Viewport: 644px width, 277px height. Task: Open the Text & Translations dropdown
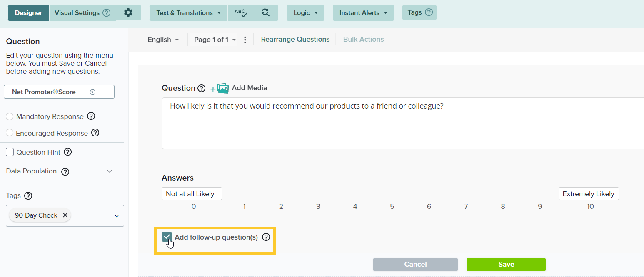[188, 13]
